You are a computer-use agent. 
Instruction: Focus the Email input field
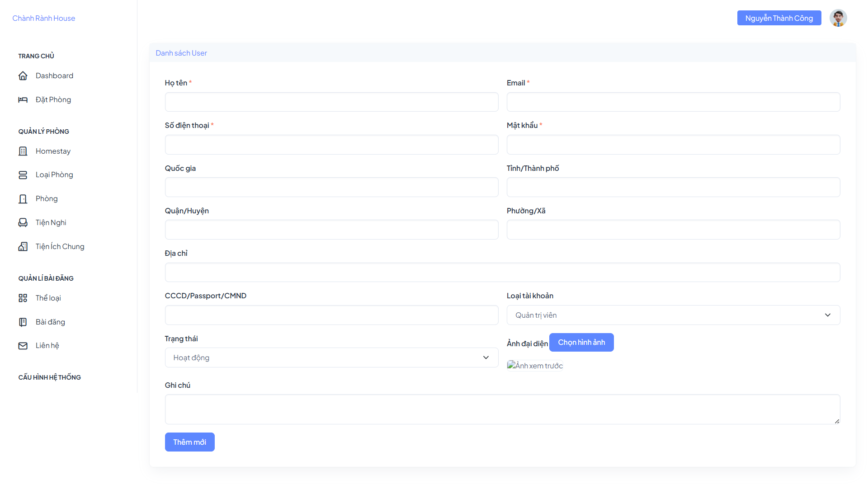pos(673,102)
